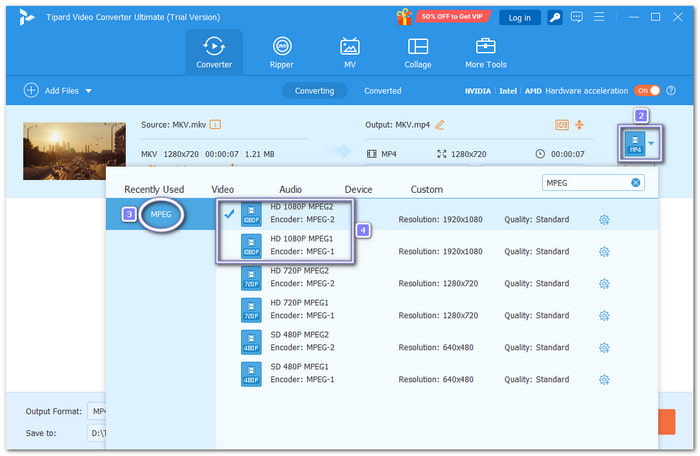Click the Log in button
700x456 pixels.
(519, 17)
